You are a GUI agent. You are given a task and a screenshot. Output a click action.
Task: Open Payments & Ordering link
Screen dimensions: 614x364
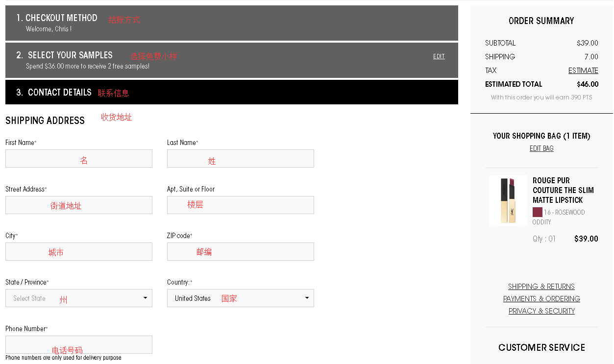tap(541, 299)
